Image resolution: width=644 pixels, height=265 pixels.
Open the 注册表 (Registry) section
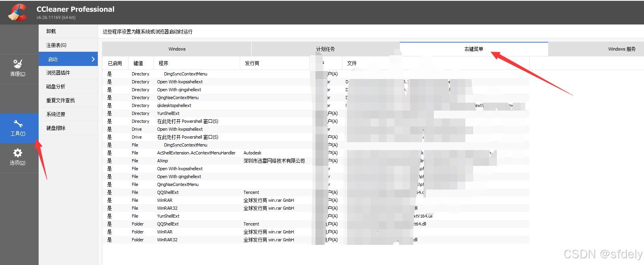[56, 45]
